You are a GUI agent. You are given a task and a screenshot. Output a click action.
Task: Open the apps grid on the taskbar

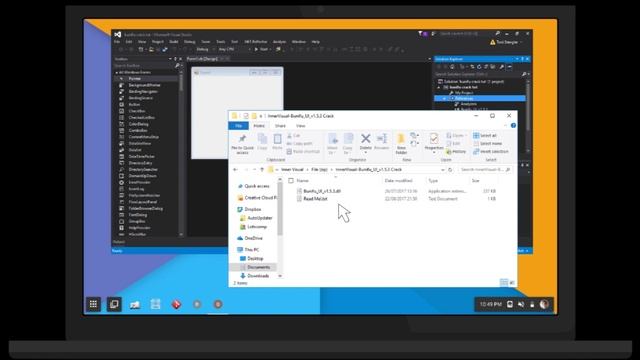[x=93, y=304]
